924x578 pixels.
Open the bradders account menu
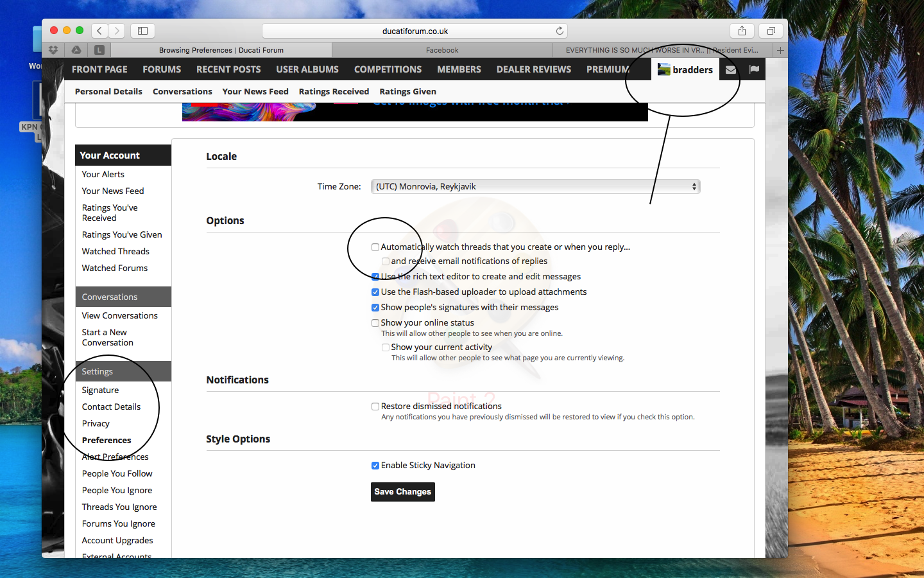(685, 69)
